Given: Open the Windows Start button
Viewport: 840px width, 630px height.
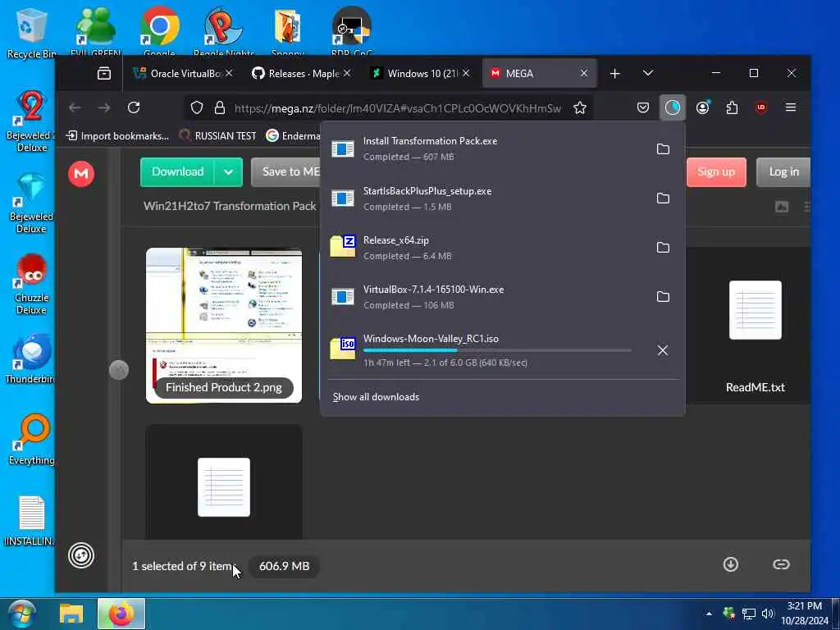Looking at the screenshot, I should (21, 614).
